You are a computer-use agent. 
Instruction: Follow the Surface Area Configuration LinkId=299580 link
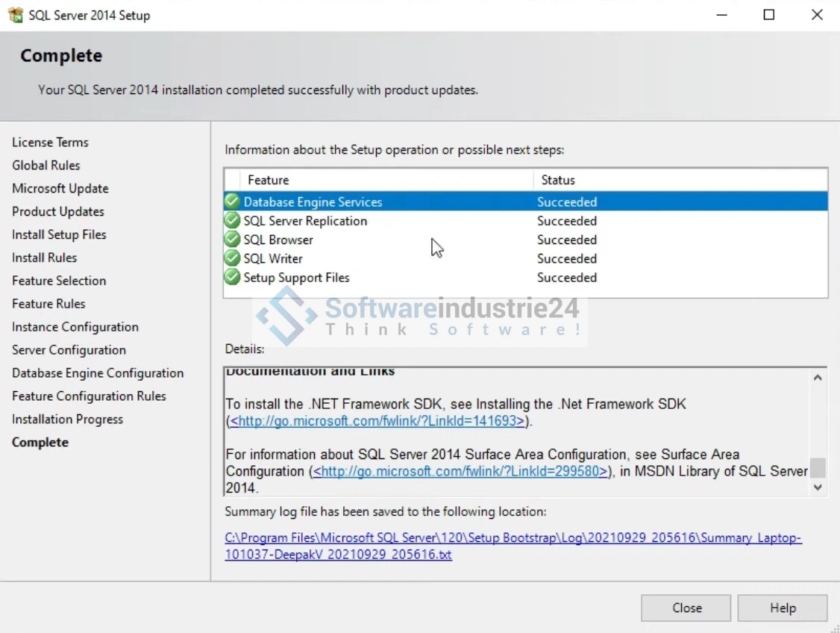(460, 471)
